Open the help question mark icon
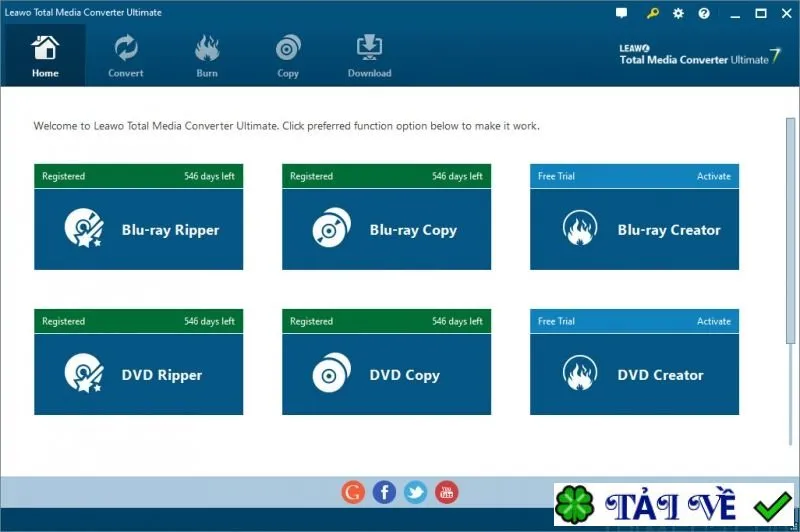Image resolution: width=800 pixels, height=532 pixels. click(704, 13)
